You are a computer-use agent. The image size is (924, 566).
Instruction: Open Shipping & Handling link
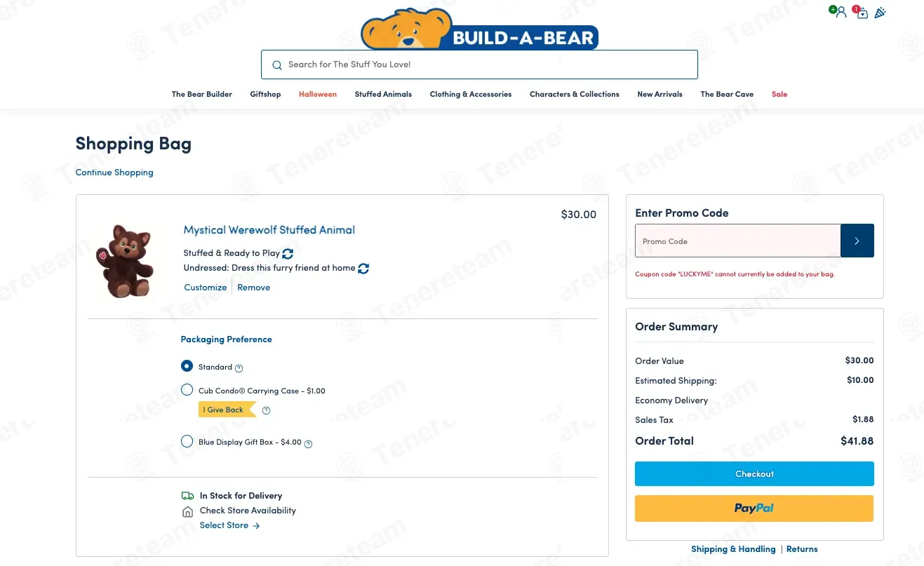(x=733, y=549)
